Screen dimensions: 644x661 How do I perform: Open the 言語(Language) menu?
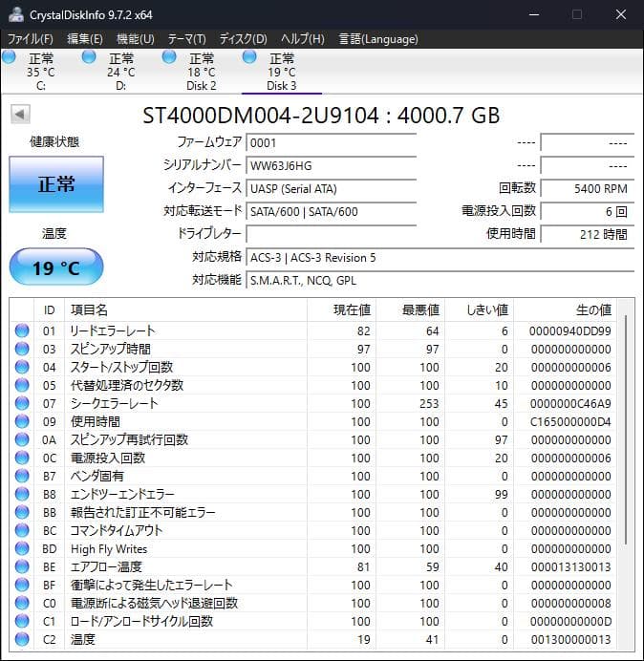[x=377, y=39]
